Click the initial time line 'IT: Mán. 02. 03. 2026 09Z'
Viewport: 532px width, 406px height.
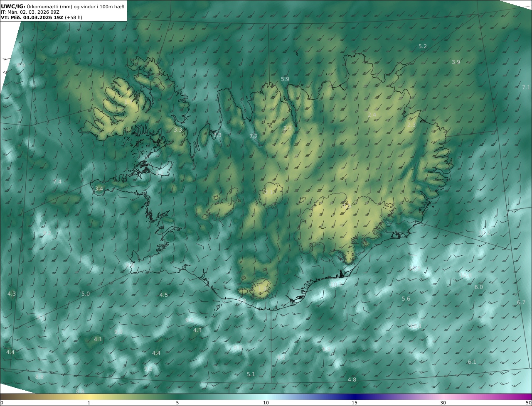coord(29,12)
